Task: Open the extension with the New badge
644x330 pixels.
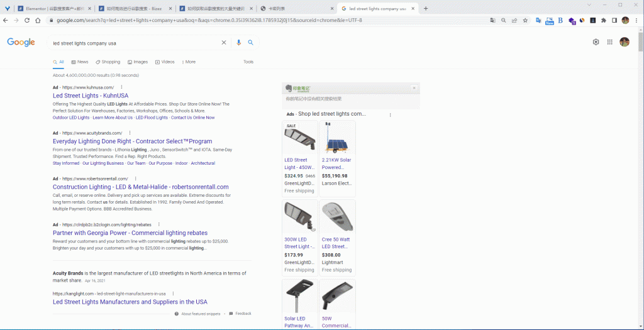Action: (x=550, y=21)
